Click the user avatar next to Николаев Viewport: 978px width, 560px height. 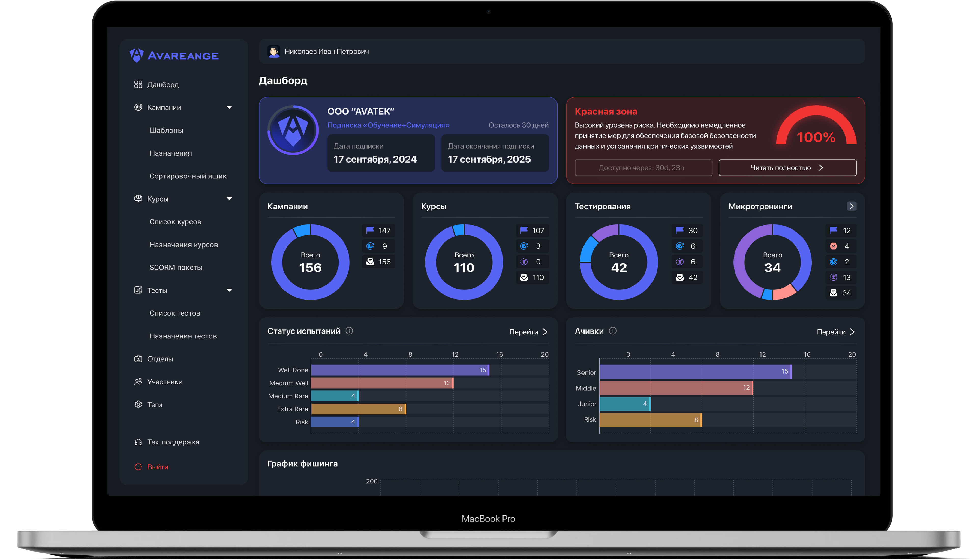[x=274, y=52]
